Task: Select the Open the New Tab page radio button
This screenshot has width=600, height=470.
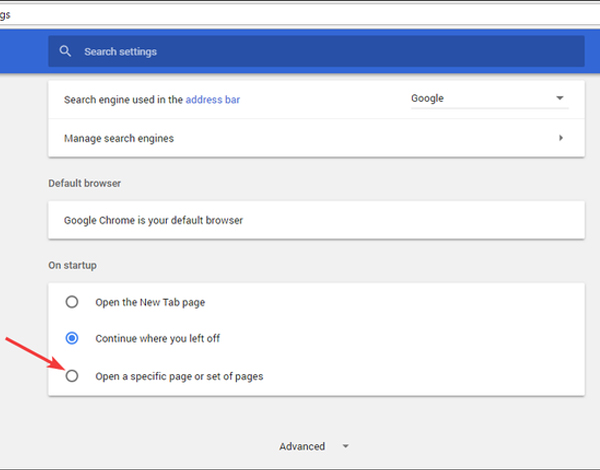Action: (x=71, y=302)
